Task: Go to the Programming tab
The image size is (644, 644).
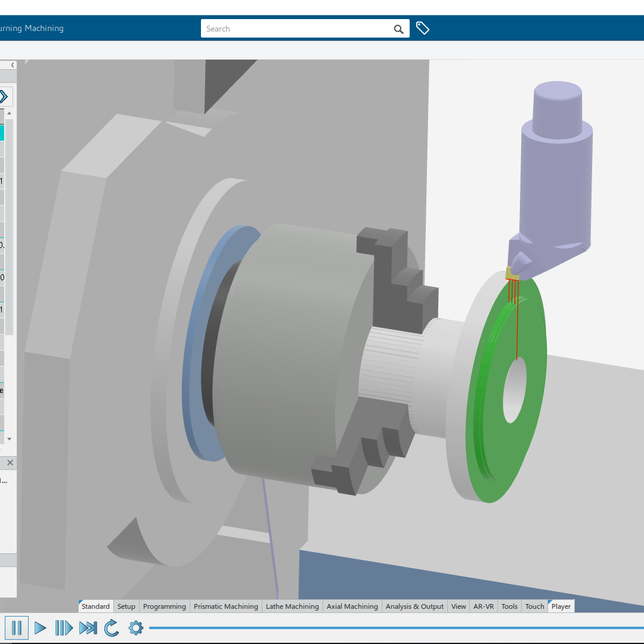Action: 164,606
